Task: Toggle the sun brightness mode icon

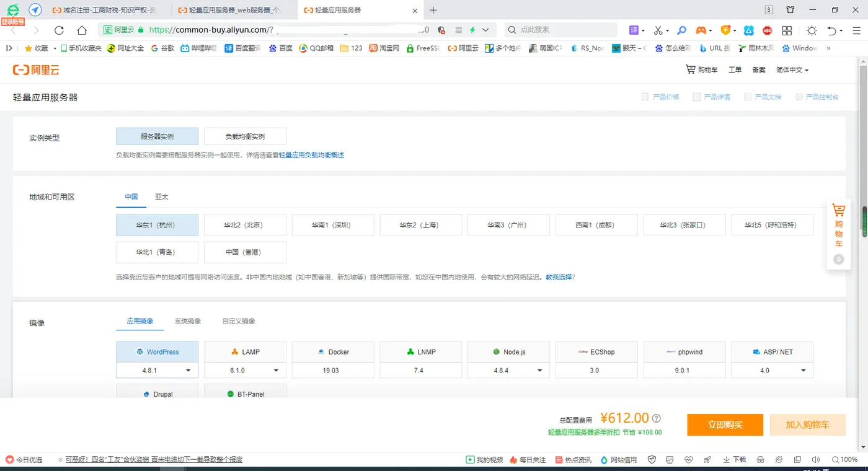Action: [x=812, y=30]
